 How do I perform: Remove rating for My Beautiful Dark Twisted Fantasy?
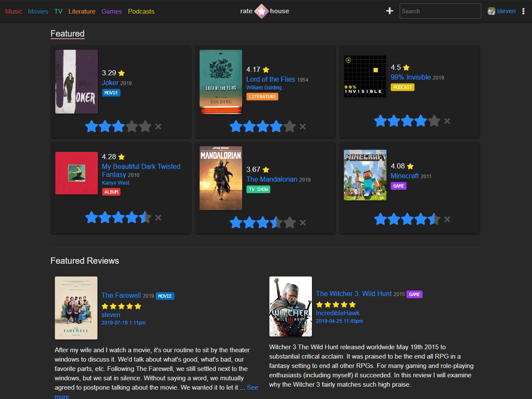(x=158, y=217)
